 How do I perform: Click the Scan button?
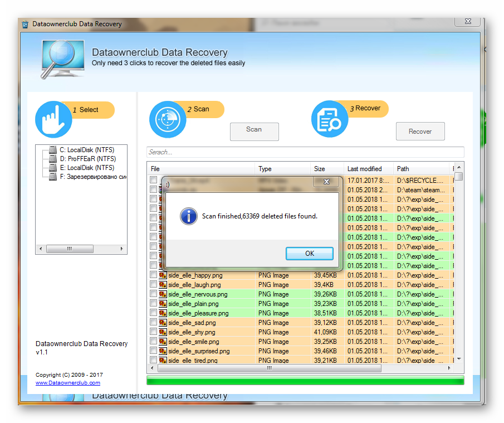255,132
